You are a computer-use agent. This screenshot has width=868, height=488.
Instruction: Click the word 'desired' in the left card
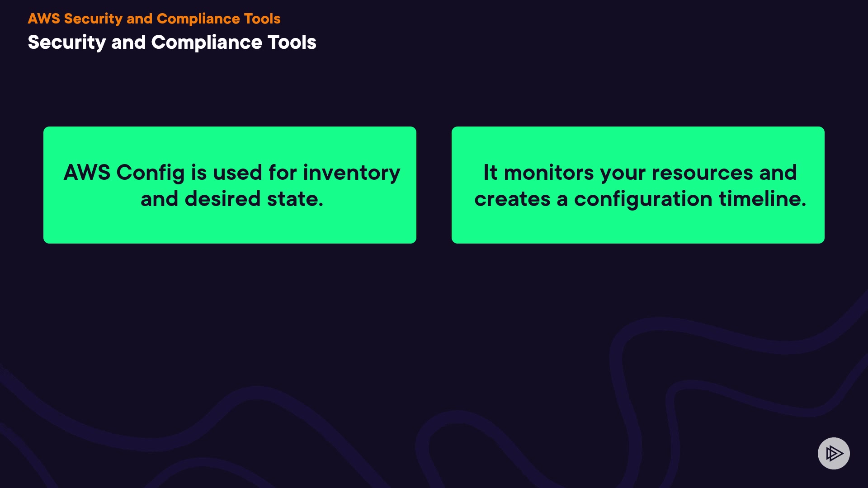(x=222, y=199)
